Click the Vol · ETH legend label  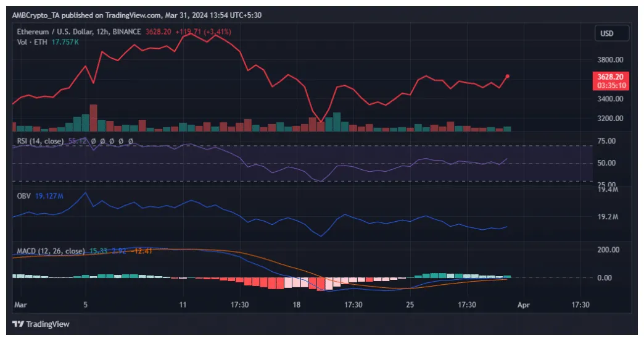pyautogui.click(x=32, y=42)
